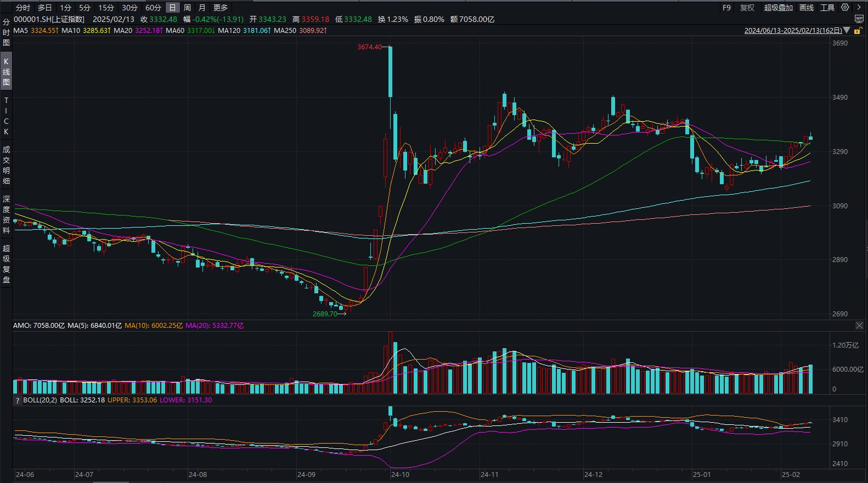
Task: Click the 24-08 date on time axis
Action: point(198,475)
